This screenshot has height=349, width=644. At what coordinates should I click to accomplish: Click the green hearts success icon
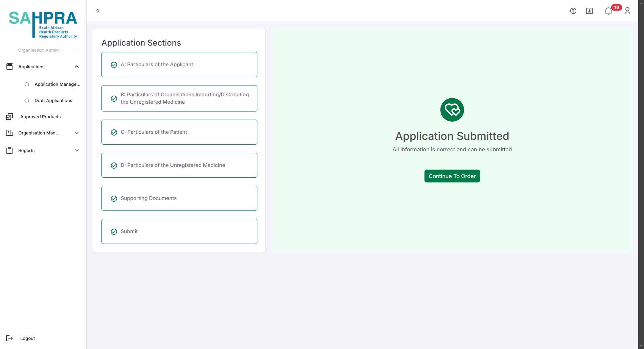(452, 110)
